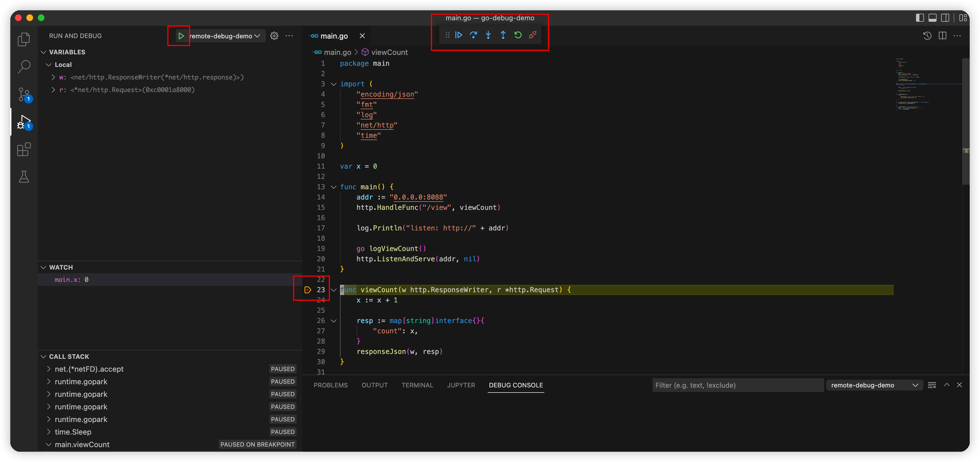Grab the debug toolbar drag handle

[x=447, y=35]
